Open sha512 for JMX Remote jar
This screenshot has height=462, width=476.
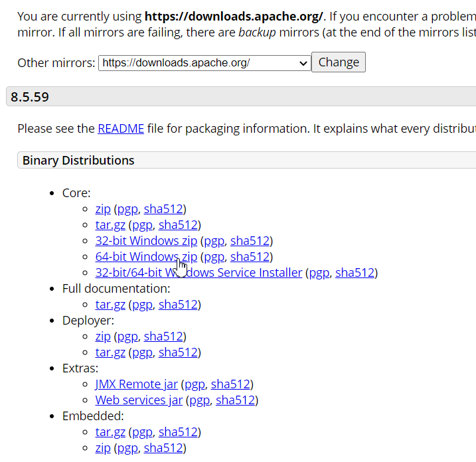click(x=230, y=384)
